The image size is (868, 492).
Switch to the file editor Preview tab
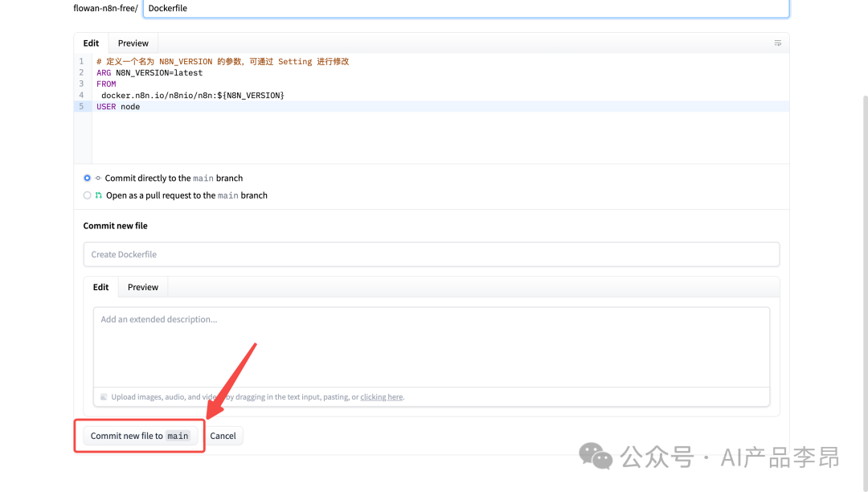point(133,43)
